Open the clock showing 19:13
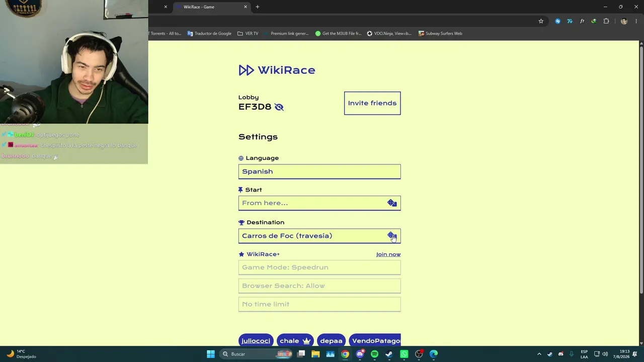644x362 pixels. point(621,354)
